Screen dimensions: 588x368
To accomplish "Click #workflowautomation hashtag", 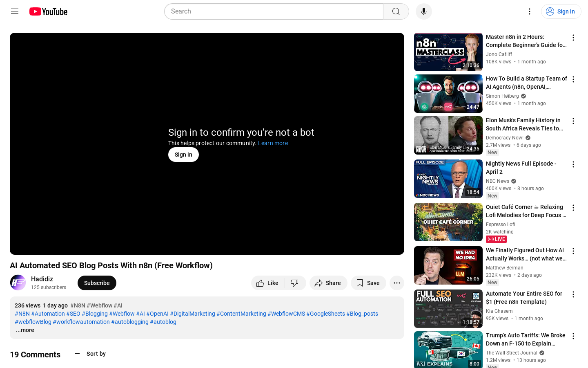I will (x=81, y=322).
